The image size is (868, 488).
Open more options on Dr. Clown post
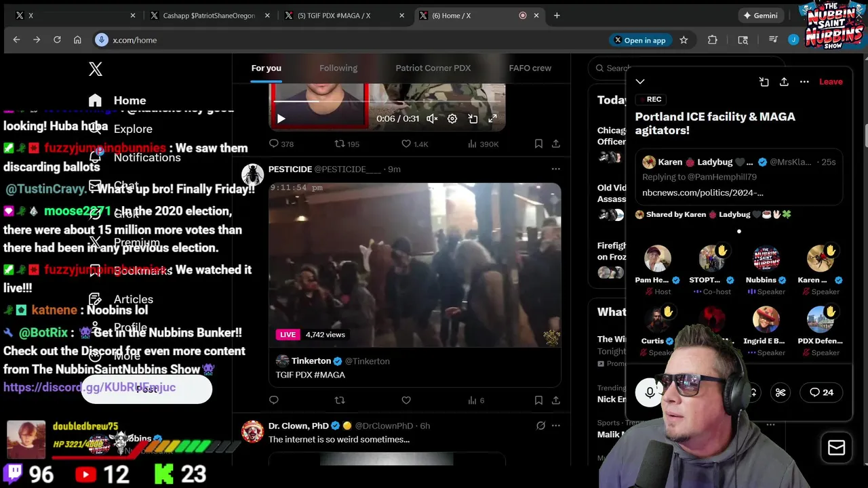point(556,426)
